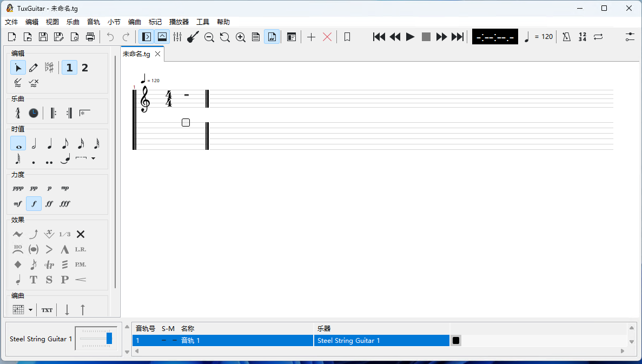
Task: Click the zoom in magnifier
Action: [x=241, y=37]
